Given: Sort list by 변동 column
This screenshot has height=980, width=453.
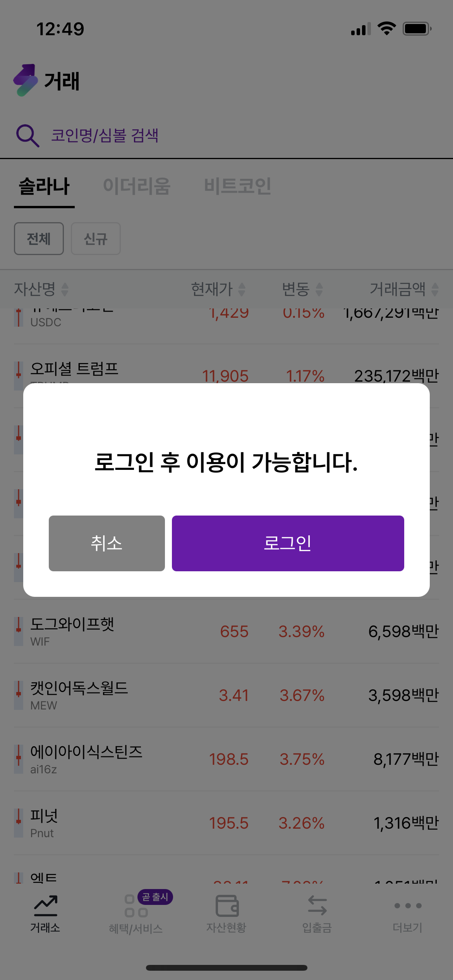Looking at the screenshot, I should click(x=302, y=289).
